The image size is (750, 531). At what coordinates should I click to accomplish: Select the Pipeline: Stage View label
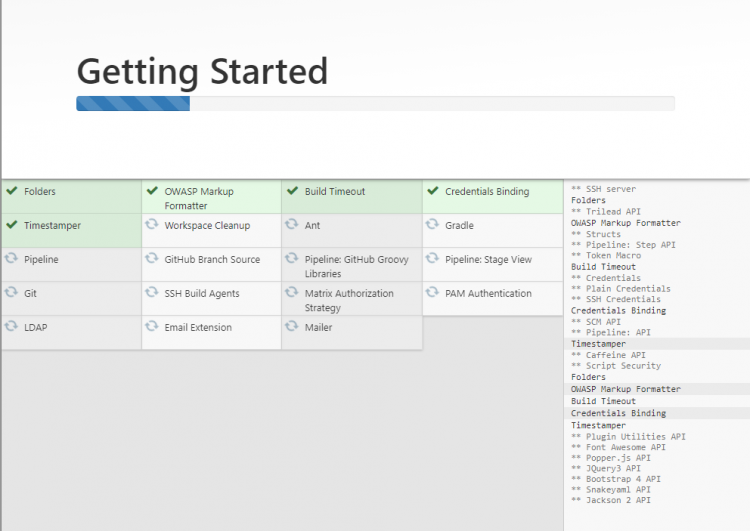pos(488,259)
